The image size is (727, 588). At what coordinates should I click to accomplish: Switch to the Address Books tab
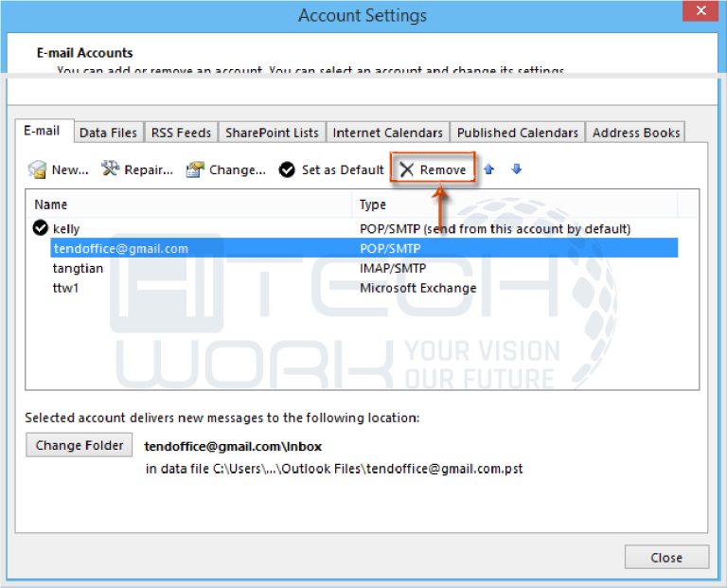(x=636, y=133)
